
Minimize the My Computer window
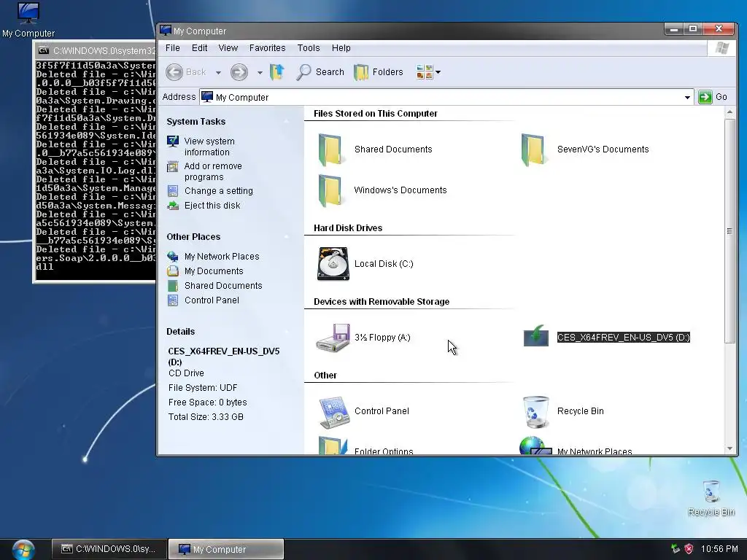(673, 29)
